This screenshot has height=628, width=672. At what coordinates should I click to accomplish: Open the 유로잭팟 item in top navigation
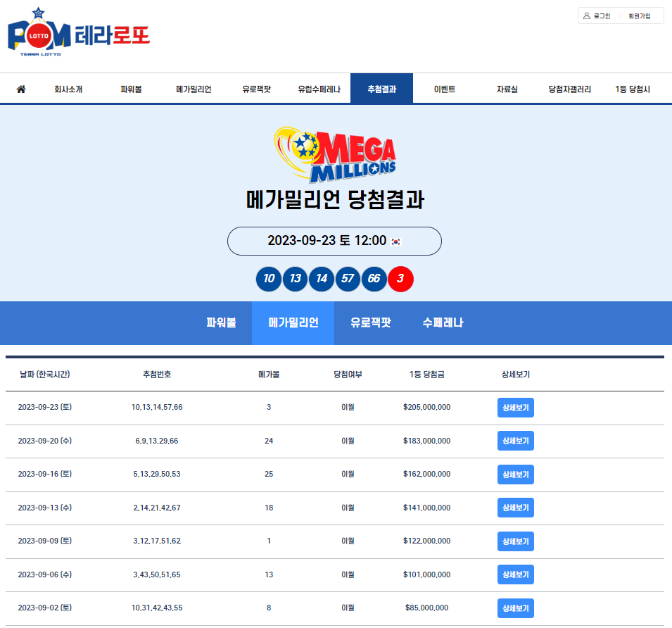click(x=257, y=89)
